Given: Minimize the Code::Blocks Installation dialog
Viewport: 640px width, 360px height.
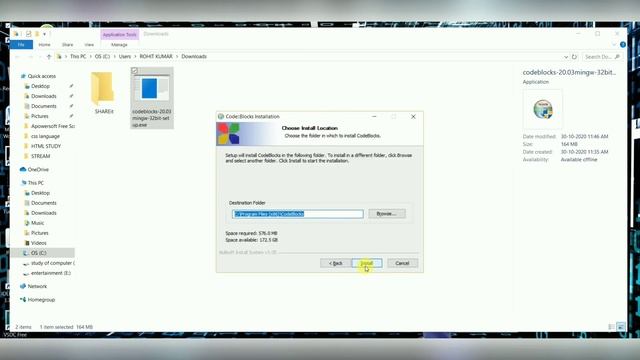Looking at the screenshot, I should pyautogui.click(x=374, y=117).
